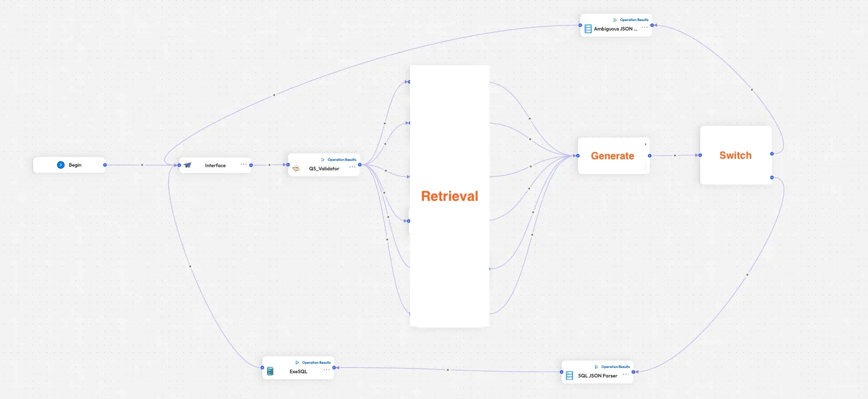Select the Retrieval node block

(450, 196)
